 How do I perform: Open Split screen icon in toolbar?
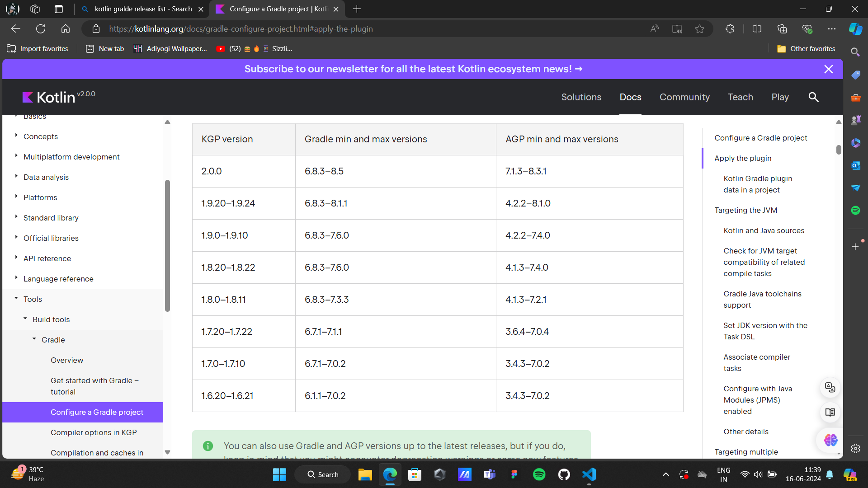[757, 29]
